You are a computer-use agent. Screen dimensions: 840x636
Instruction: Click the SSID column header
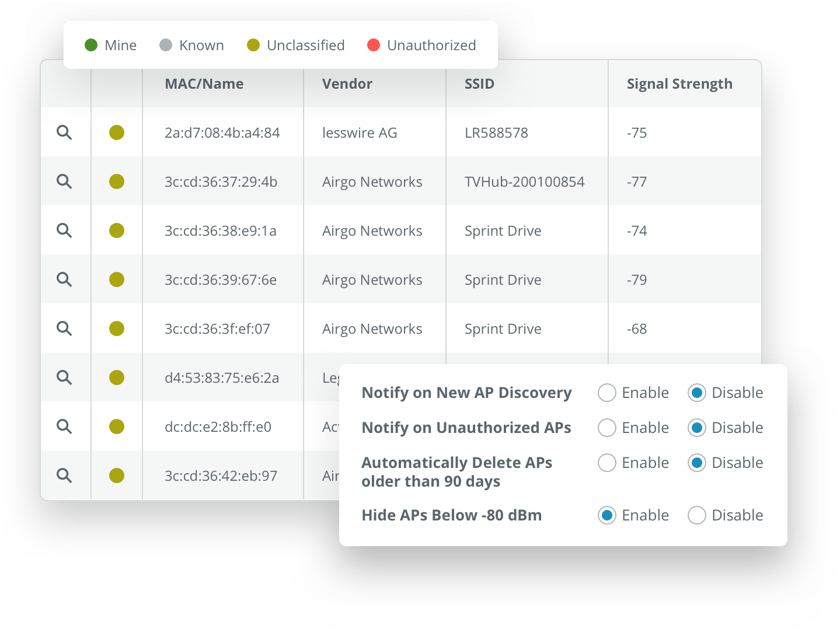(x=479, y=84)
